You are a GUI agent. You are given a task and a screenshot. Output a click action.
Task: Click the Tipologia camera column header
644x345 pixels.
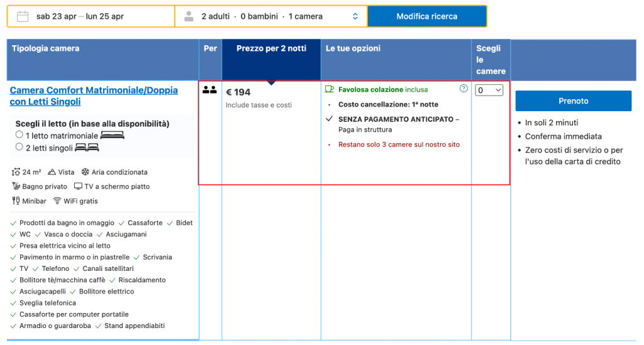point(46,48)
